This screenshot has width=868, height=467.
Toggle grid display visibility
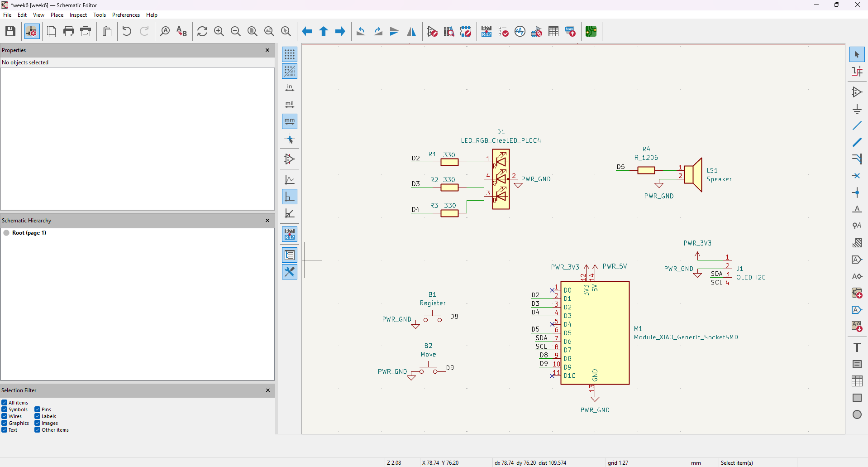290,54
